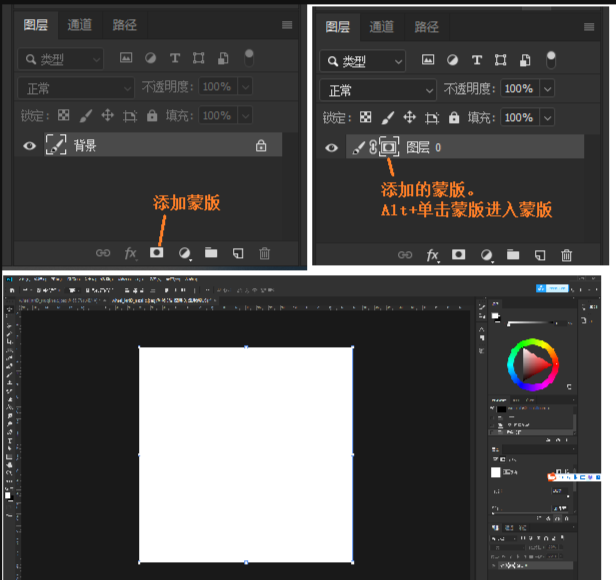616x580 pixels.
Task: Click adjustment layer filter icon in 背景 panel
Action: pyautogui.click(x=150, y=58)
